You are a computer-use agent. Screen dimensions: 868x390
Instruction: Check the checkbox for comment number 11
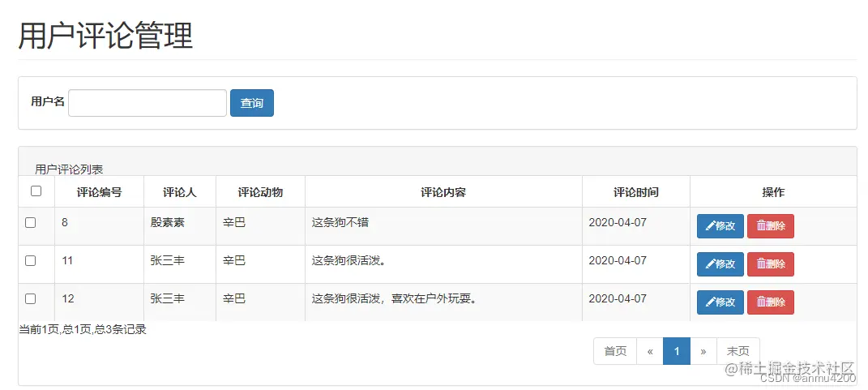(x=31, y=260)
